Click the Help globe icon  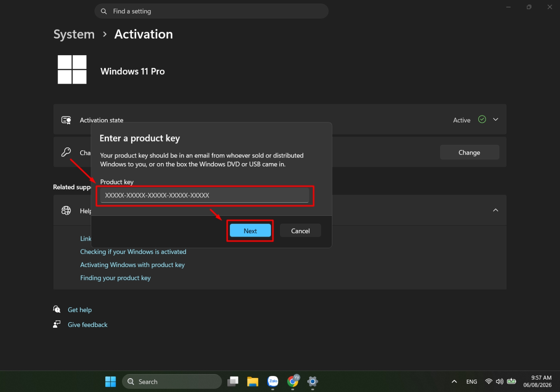(x=66, y=211)
